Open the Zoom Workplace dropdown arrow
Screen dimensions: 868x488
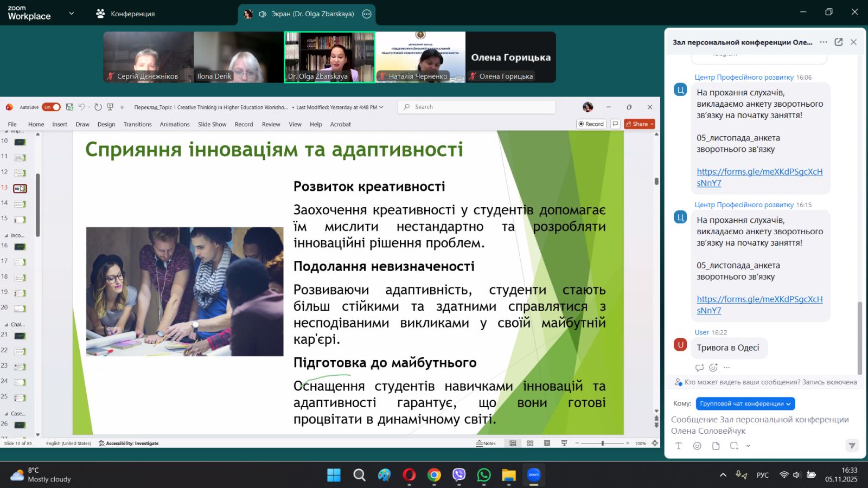coord(71,14)
